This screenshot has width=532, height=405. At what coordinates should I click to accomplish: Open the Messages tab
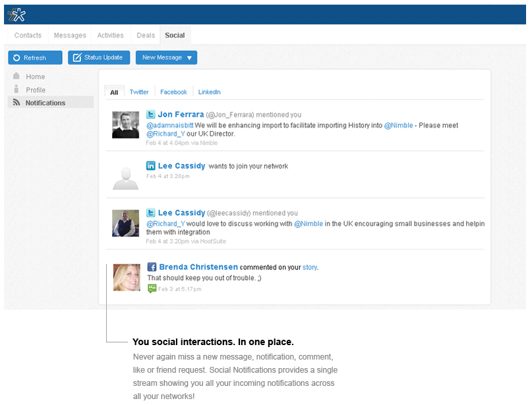(x=70, y=36)
